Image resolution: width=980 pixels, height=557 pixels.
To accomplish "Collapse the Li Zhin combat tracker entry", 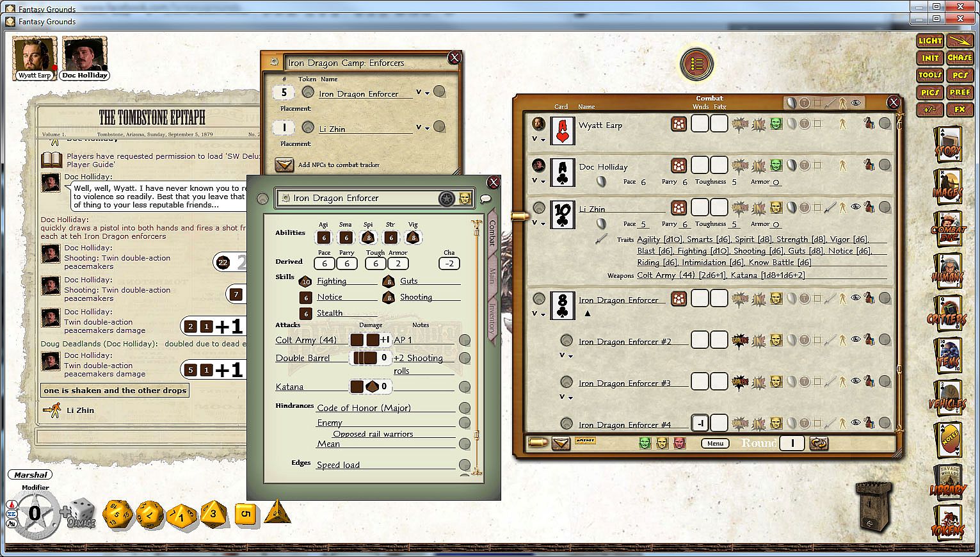I will click(x=539, y=223).
